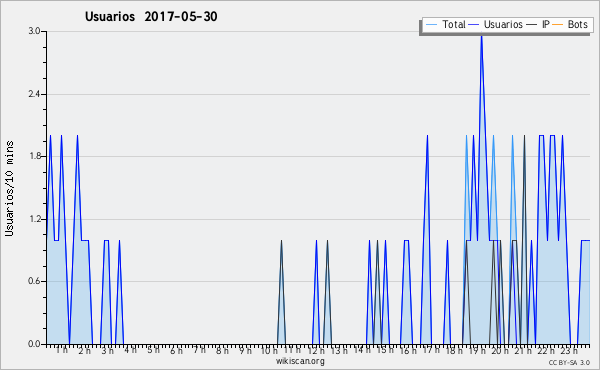The height and width of the screenshot is (370, 600).
Task: Click the dark IP legend line swatch
Action: point(532,25)
